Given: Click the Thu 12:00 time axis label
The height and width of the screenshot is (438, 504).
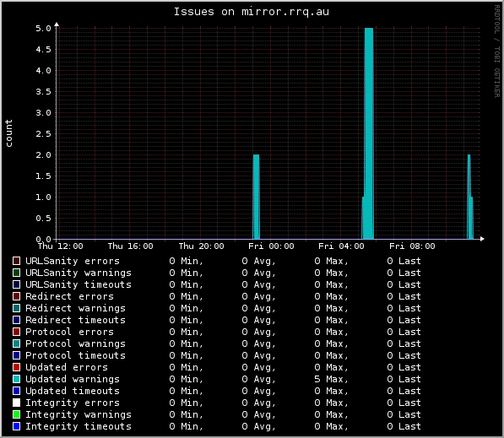Looking at the screenshot, I should 60,246.
